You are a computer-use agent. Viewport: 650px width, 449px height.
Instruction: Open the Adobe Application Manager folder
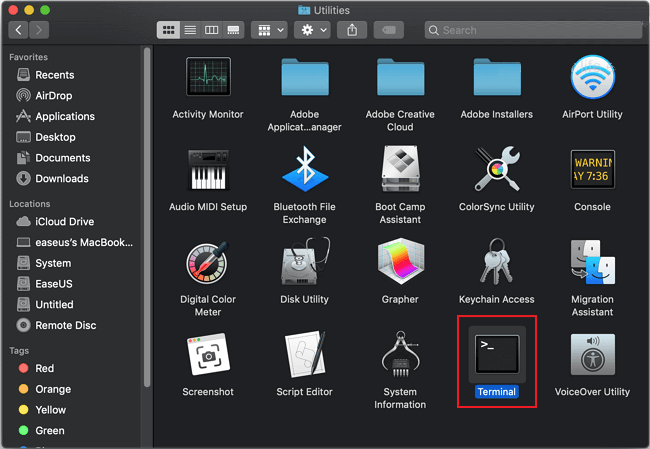point(305,77)
